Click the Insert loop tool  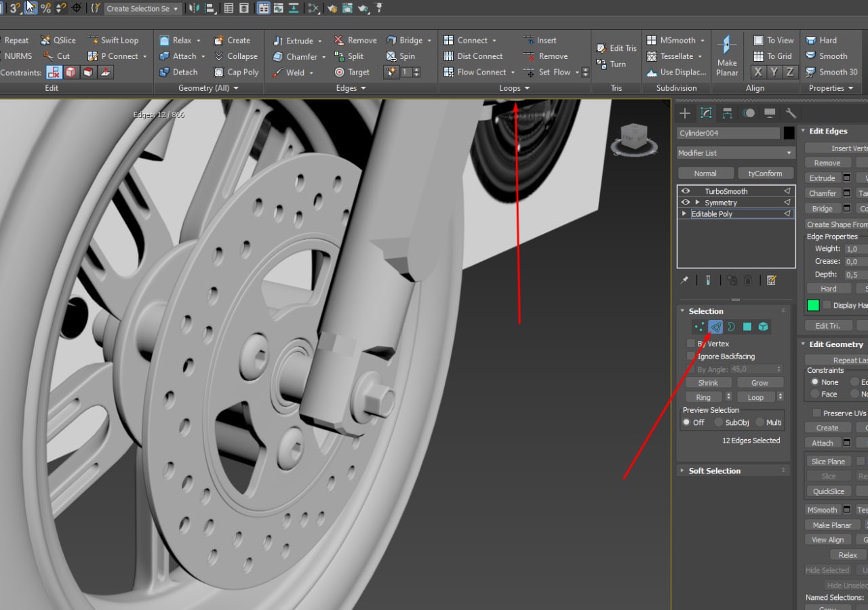(540, 40)
